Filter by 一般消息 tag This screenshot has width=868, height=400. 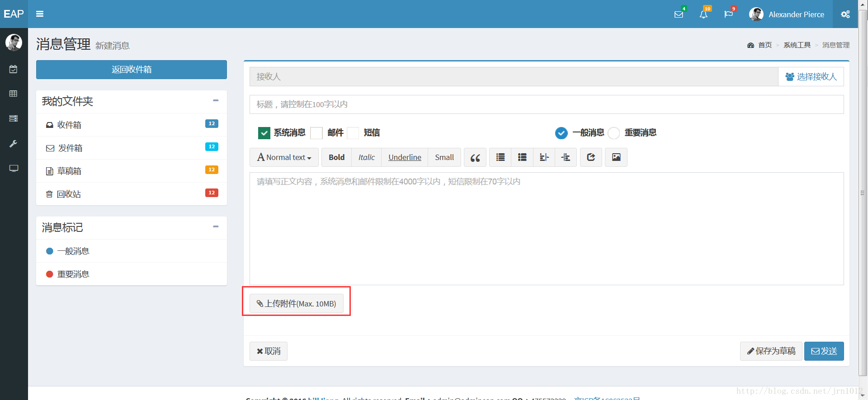[132, 251]
